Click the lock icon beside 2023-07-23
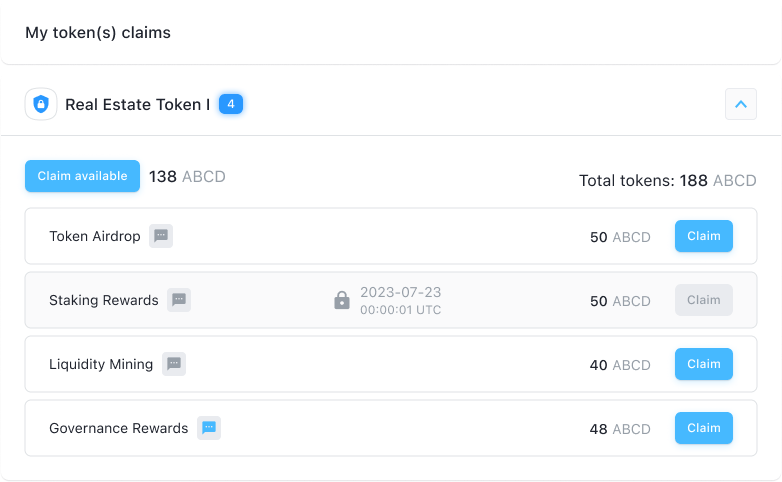Image resolution: width=782 pixels, height=482 pixels. tap(342, 300)
